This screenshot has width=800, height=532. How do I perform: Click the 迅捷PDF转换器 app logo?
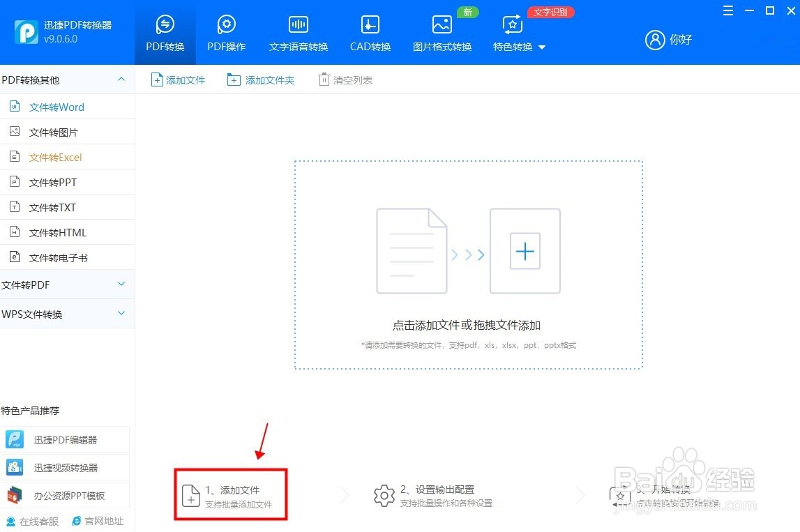[26, 32]
